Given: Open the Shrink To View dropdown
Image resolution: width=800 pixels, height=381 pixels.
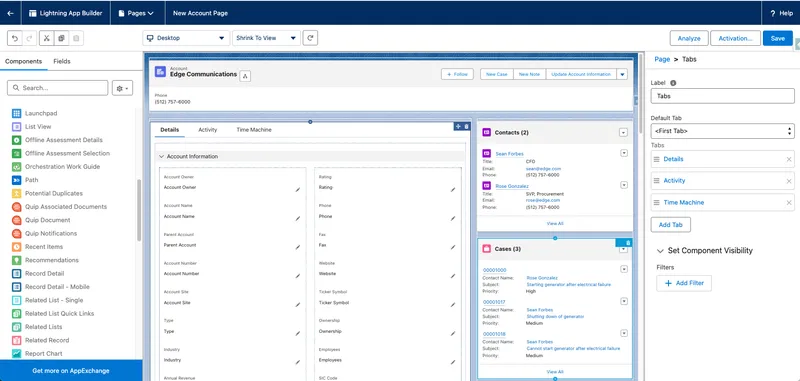Looking at the screenshot, I should coord(266,38).
